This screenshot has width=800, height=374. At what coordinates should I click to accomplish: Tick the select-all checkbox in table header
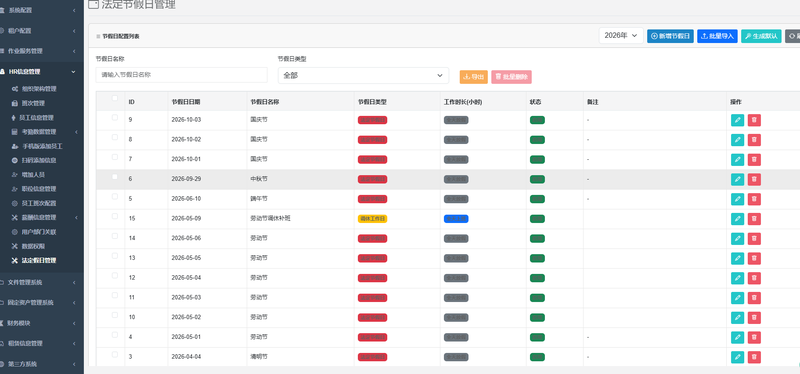point(115,98)
